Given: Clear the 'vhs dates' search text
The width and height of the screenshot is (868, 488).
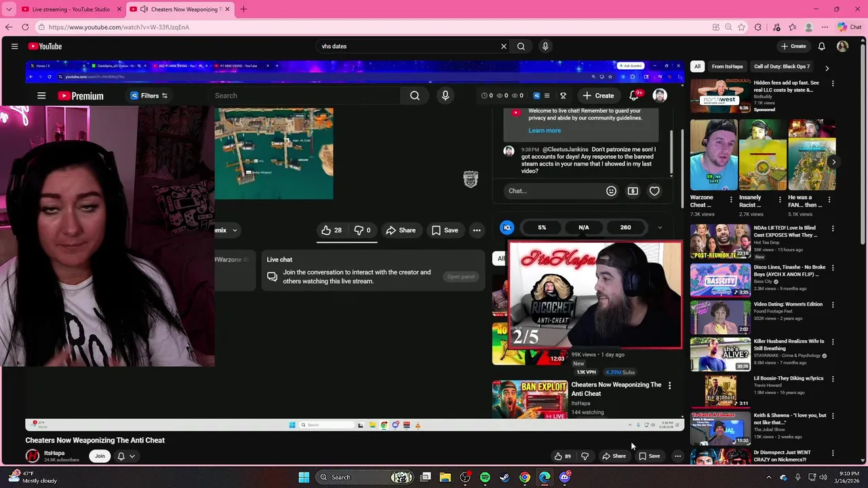Looking at the screenshot, I should click(x=504, y=46).
